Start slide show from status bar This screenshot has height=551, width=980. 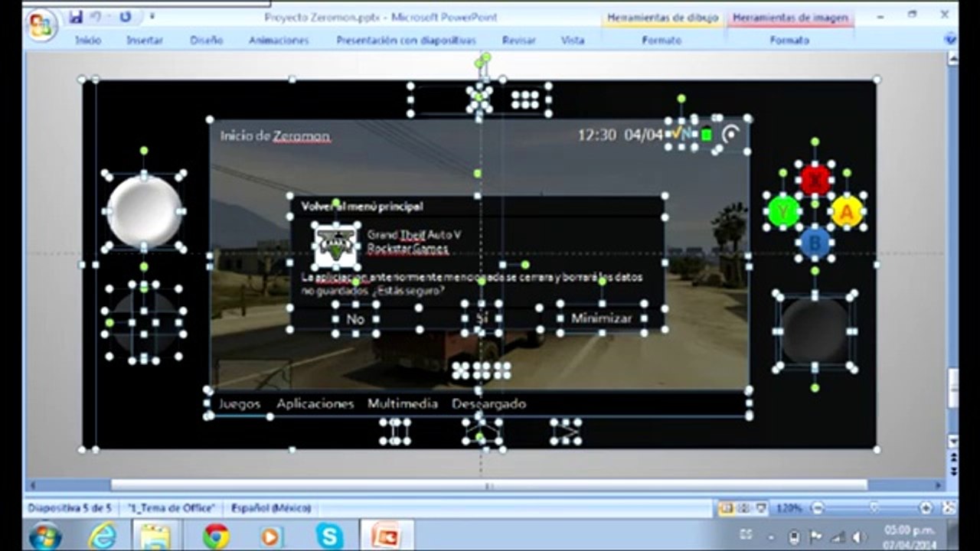point(761,508)
